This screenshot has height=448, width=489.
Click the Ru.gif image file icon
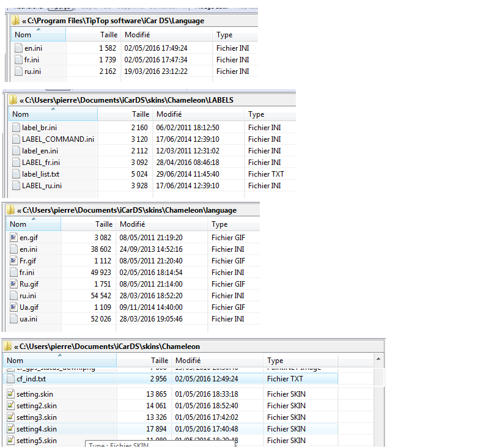coord(13,284)
